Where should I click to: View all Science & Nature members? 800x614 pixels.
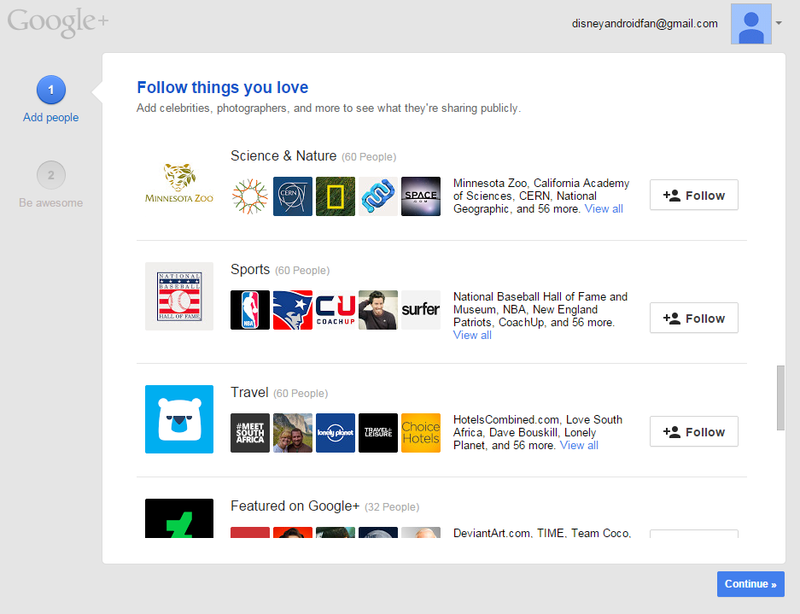[604, 209]
